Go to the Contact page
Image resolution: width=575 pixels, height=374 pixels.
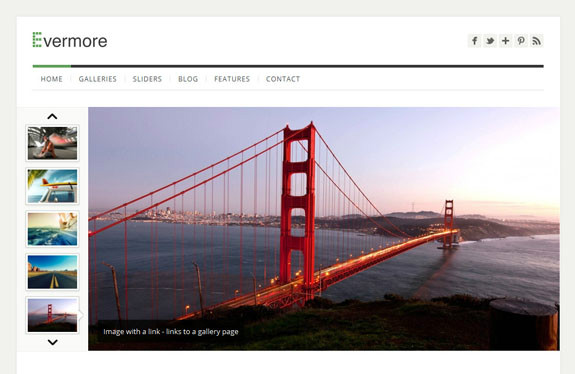pyautogui.click(x=283, y=79)
